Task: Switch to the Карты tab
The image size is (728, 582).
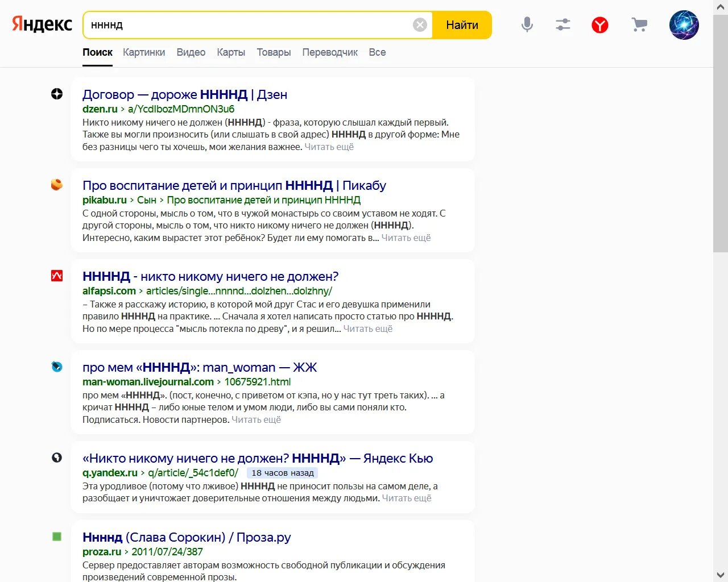Action: [x=231, y=52]
